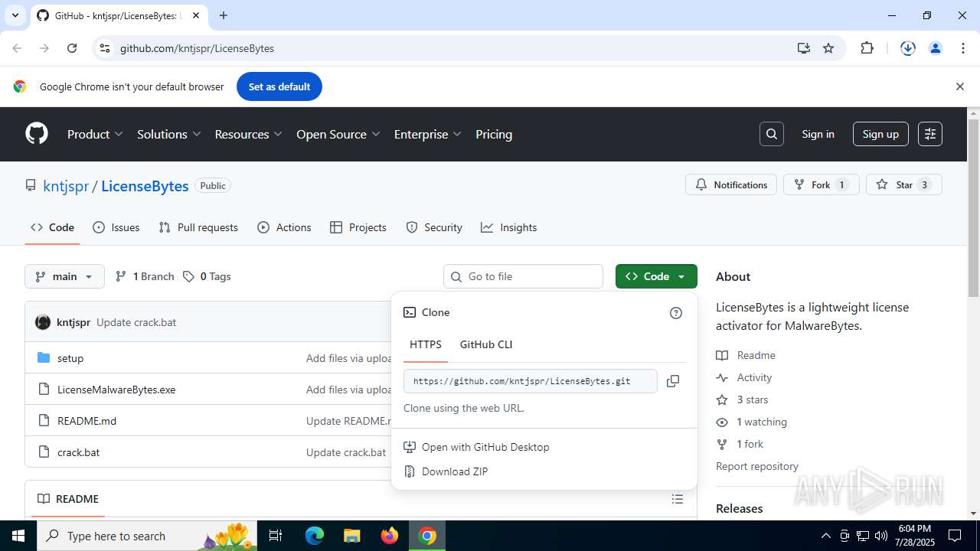The height and width of the screenshot is (551, 980).
Task: Click the Sign up button
Action: [880, 134]
